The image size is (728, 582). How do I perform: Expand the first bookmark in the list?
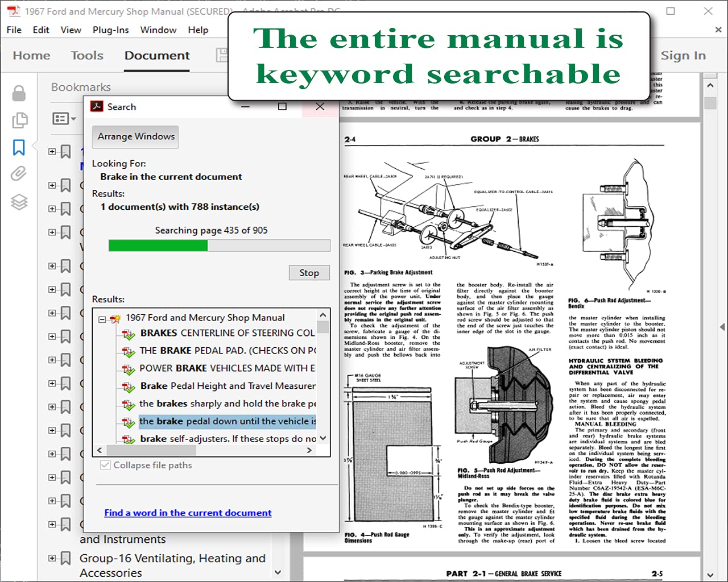click(x=52, y=152)
